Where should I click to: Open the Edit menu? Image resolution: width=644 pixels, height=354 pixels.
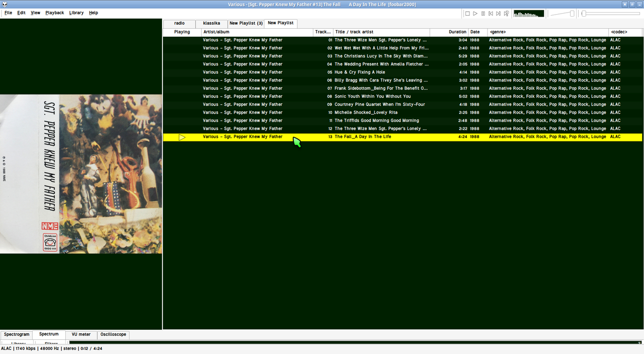(x=21, y=13)
